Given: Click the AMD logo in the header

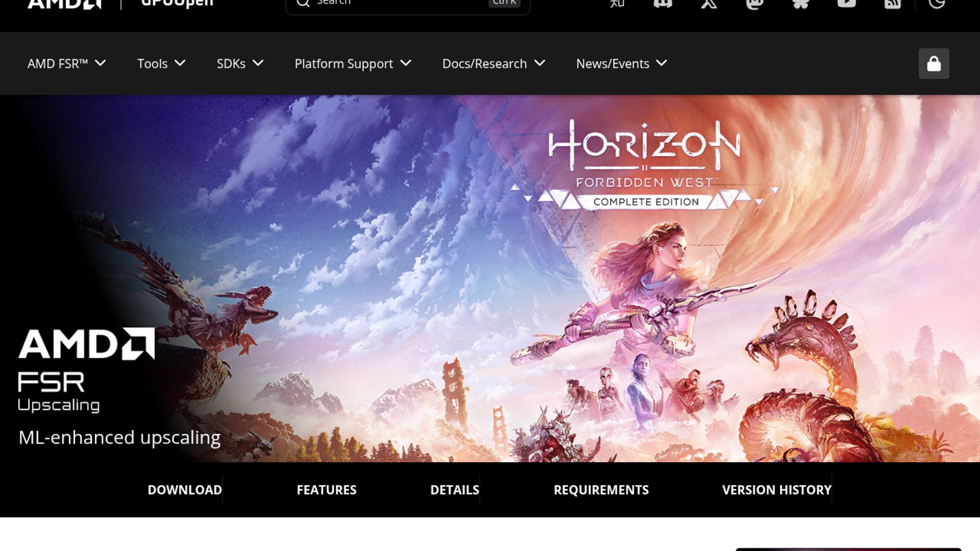Looking at the screenshot, I should click(x=64, y=4).
